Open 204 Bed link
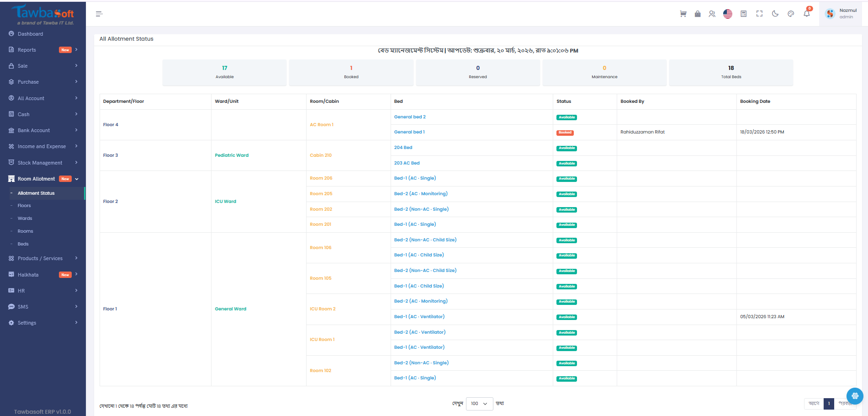Image resolution: width=868 pixels, height=416 pixels. pos(403,148)
